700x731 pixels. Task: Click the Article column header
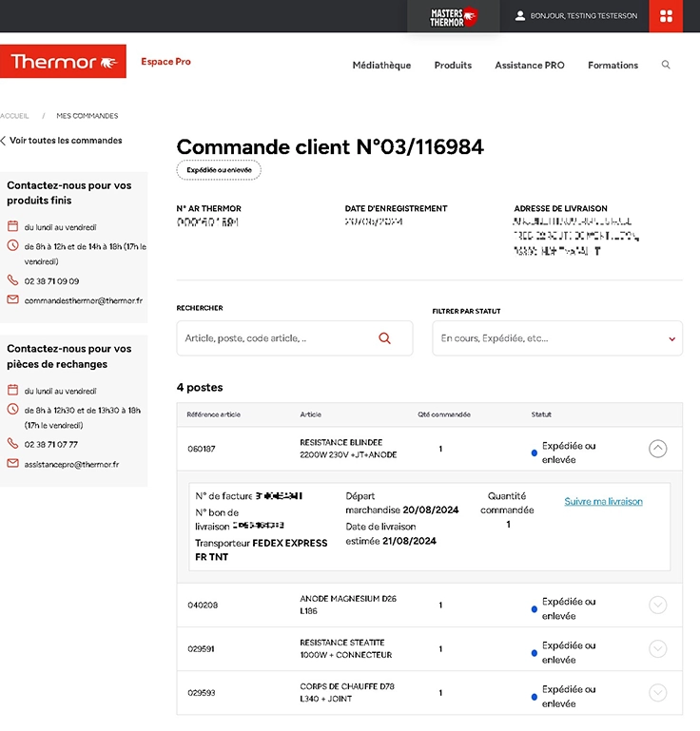click(x=311, y=414)
